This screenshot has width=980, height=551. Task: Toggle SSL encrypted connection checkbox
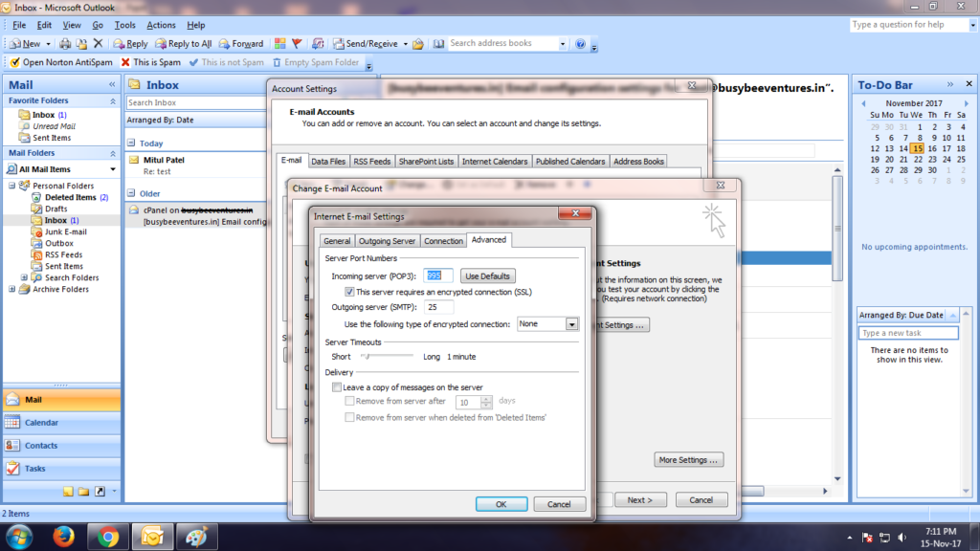click(349, 292)
